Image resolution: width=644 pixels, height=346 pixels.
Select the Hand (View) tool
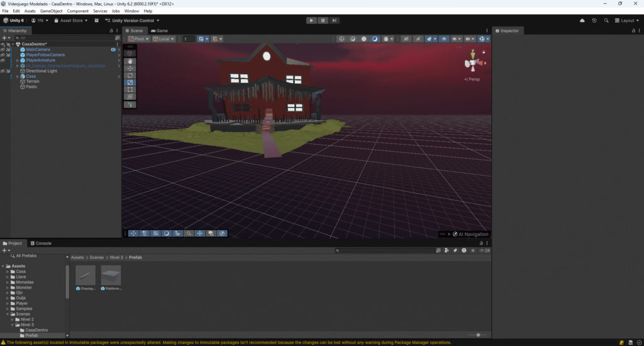pos(130,61)
